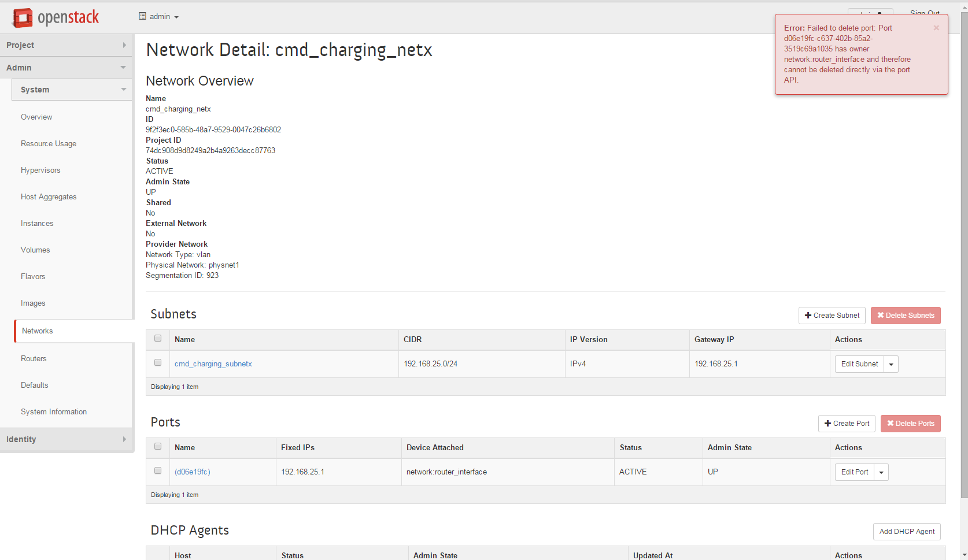968x560 pixels.
Task: Select all ports header checkbox
Action: [158, 447]
